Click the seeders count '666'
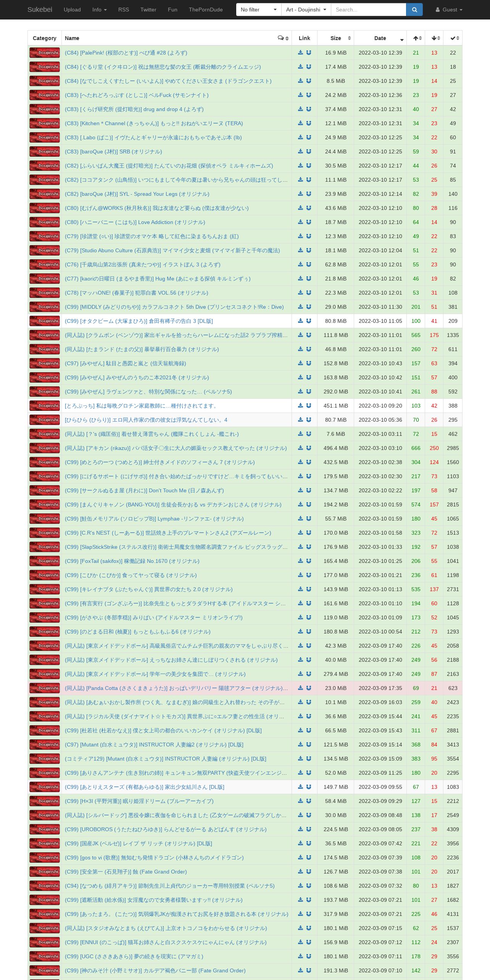Image resolution: width=490 pixels, height=980 pixels. coord(416,448)
